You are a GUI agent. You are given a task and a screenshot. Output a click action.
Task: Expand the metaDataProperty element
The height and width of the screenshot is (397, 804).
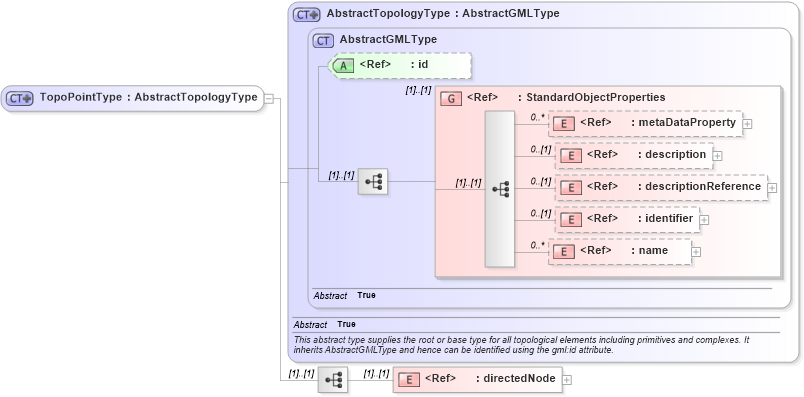coord(748,124)
